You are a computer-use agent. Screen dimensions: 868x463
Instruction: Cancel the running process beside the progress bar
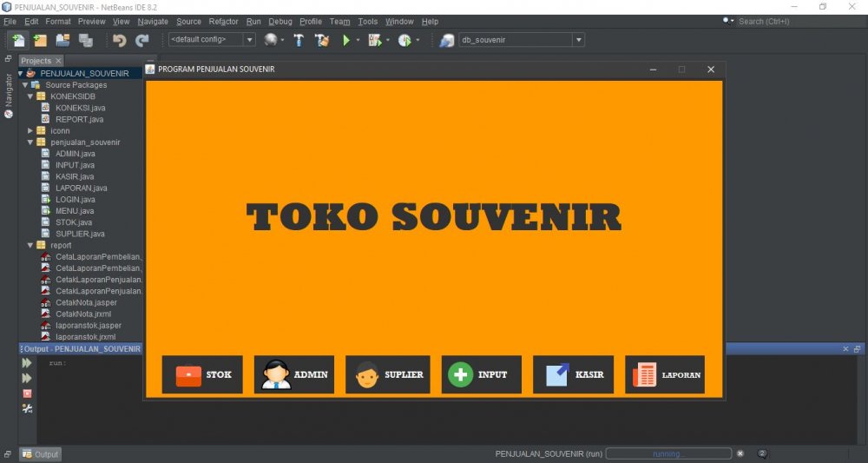coord(740,453)
